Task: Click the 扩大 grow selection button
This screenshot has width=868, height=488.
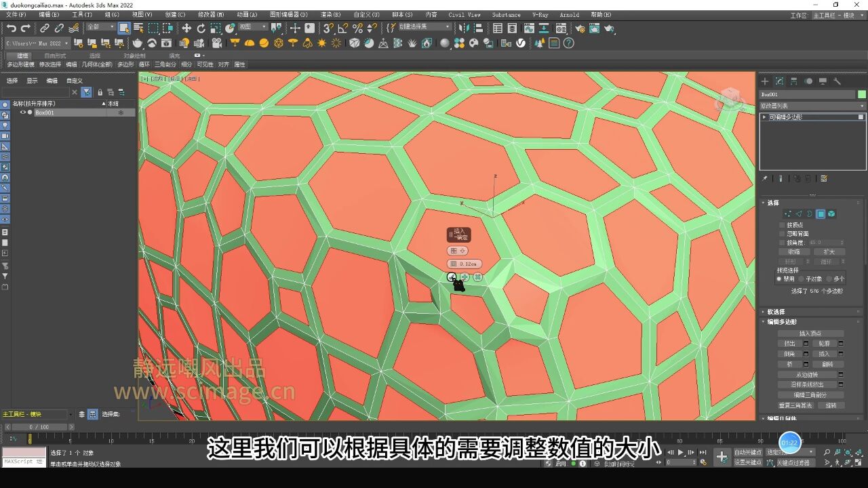Action: (x=829, y=251)
